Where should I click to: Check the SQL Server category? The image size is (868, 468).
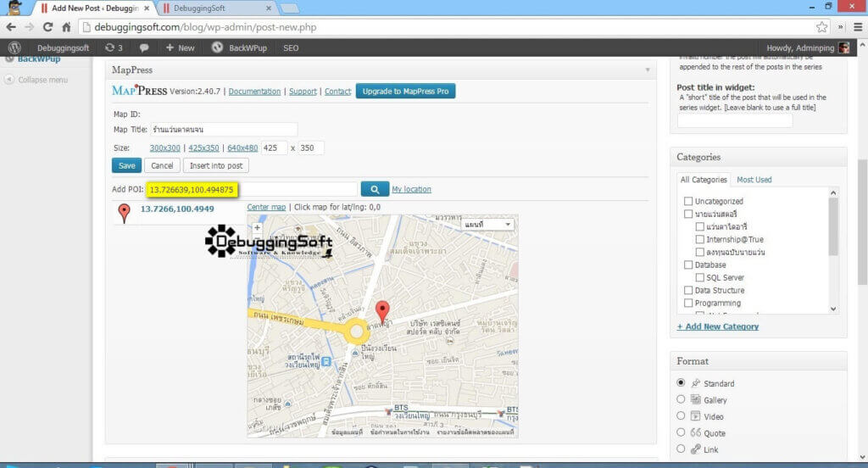click(x=699, y=277)
